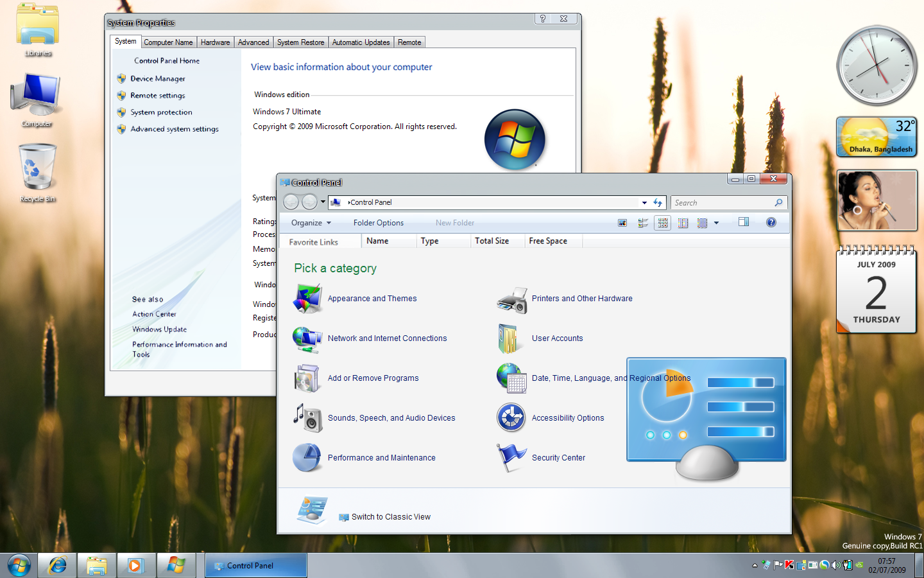Click the Action Center flag tray icon
924x578 pixels.
click(x=778, y=565)
